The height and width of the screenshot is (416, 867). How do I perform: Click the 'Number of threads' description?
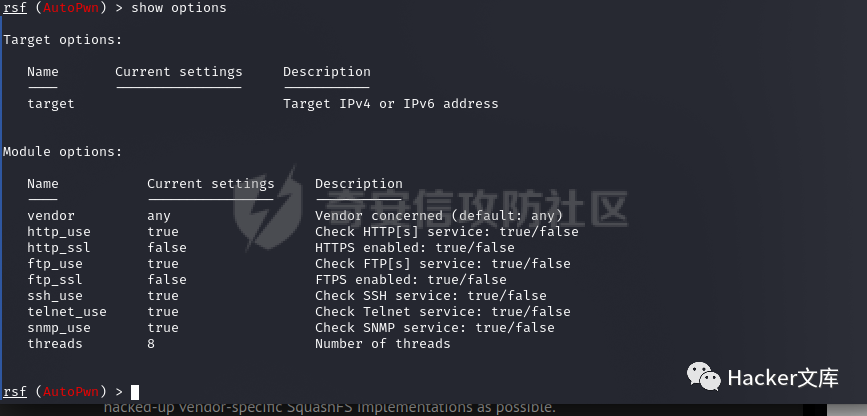point(383,344)
